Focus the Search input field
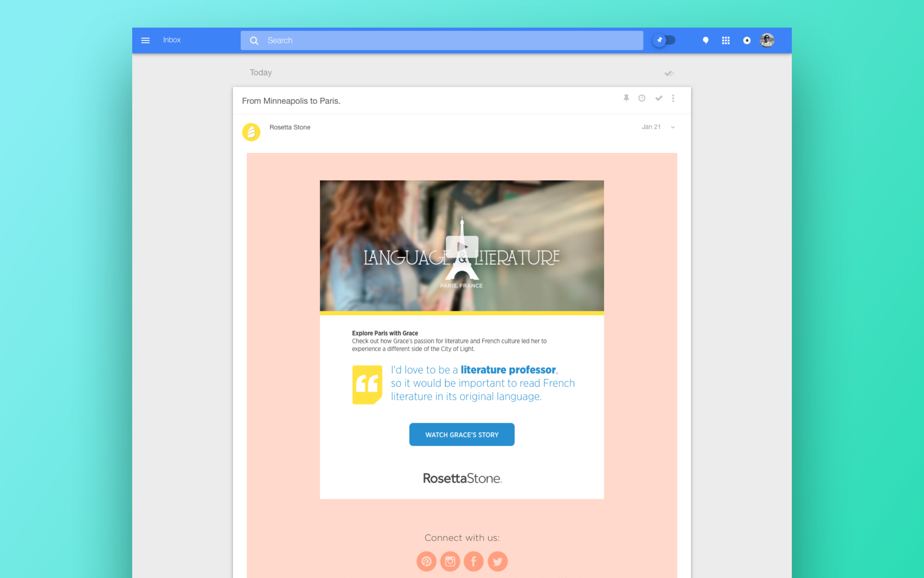Viewport: 924px width, 578px height. [x=442, y=41]
